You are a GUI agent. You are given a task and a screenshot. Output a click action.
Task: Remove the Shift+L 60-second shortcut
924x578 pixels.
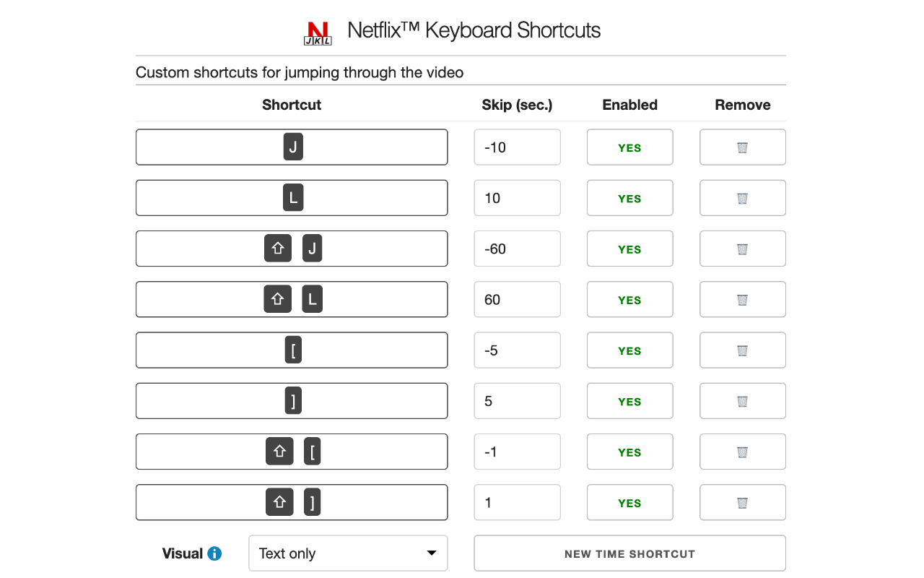pos(742,299)
